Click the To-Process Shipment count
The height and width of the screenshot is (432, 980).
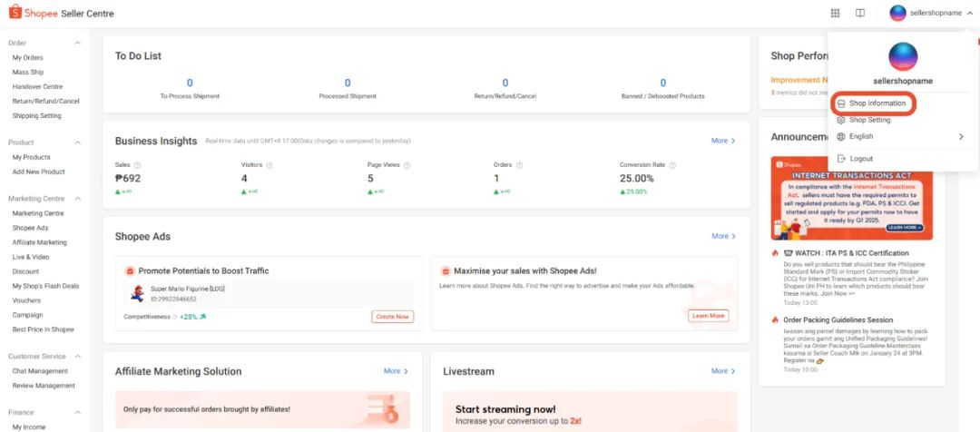[x=190, y=83]
